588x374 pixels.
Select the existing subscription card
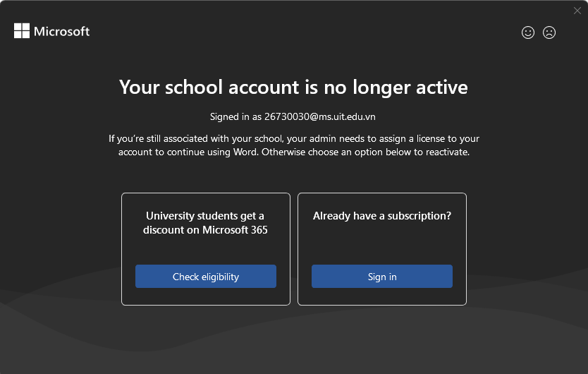381,249
